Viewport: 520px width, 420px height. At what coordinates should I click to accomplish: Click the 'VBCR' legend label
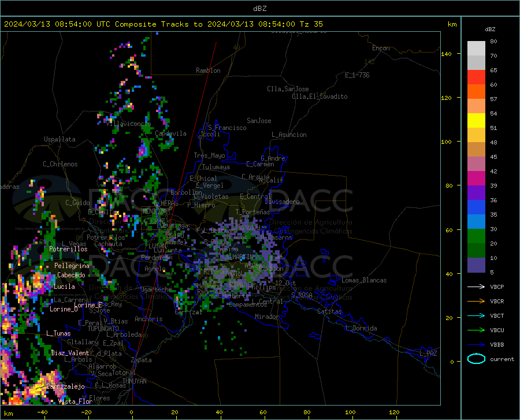(x=497, y=302)
